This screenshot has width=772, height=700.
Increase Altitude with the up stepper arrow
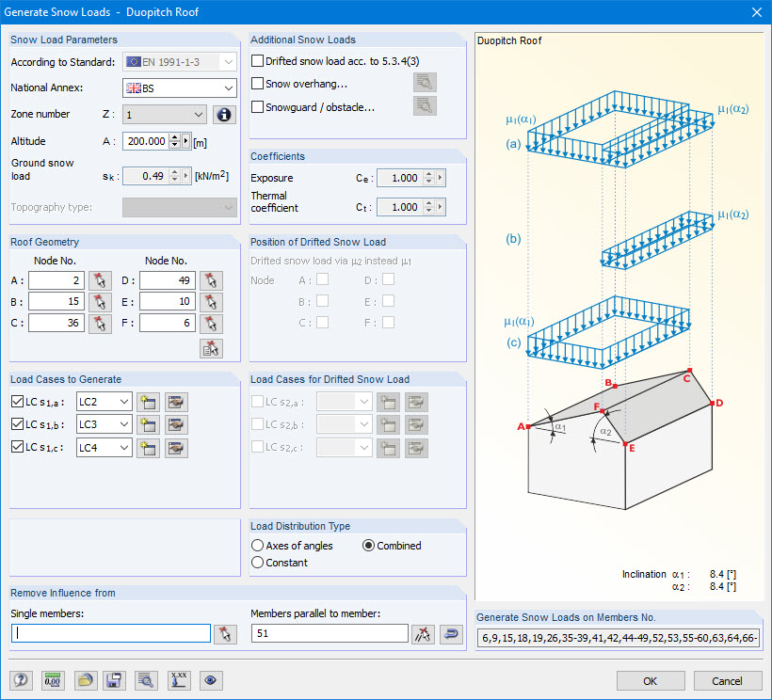175,135
